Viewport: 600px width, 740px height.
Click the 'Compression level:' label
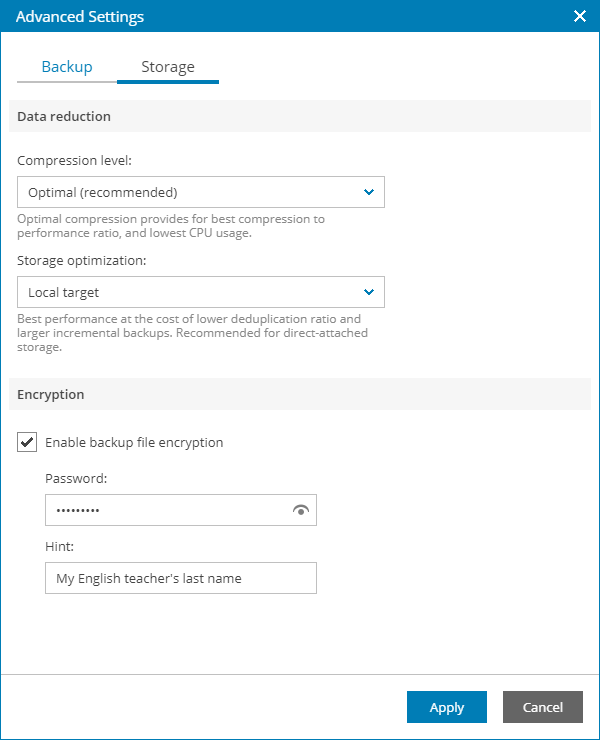pos(75,159)
